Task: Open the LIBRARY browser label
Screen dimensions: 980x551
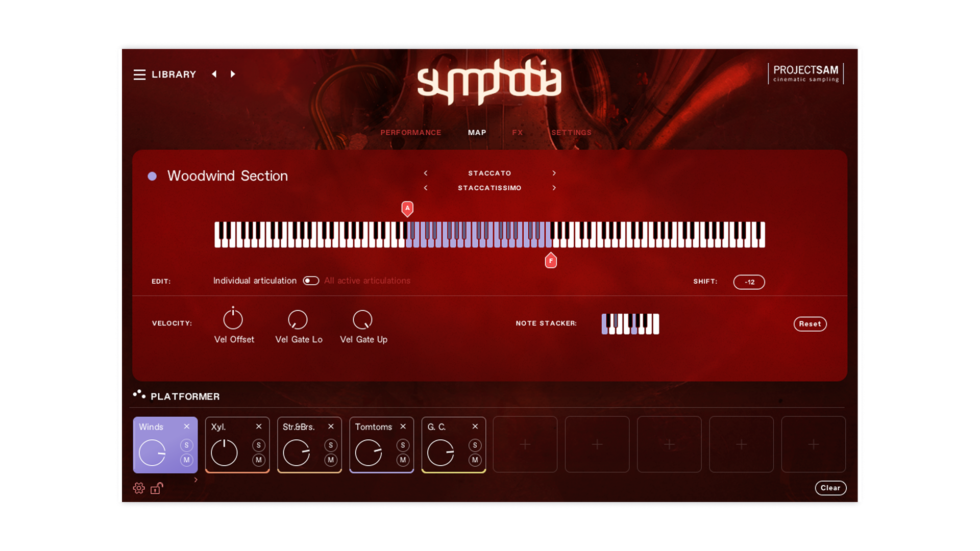Action: pyautogui.click(x=174, y=74)
